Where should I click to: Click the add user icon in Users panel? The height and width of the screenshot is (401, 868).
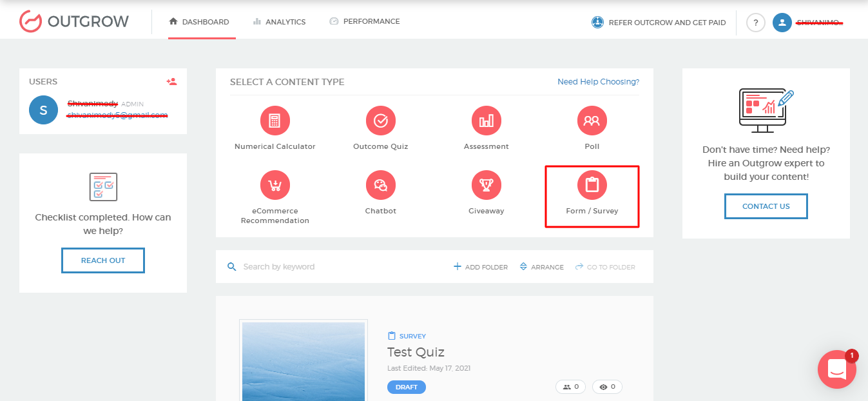pyautogui.click(x=171, y=82)
